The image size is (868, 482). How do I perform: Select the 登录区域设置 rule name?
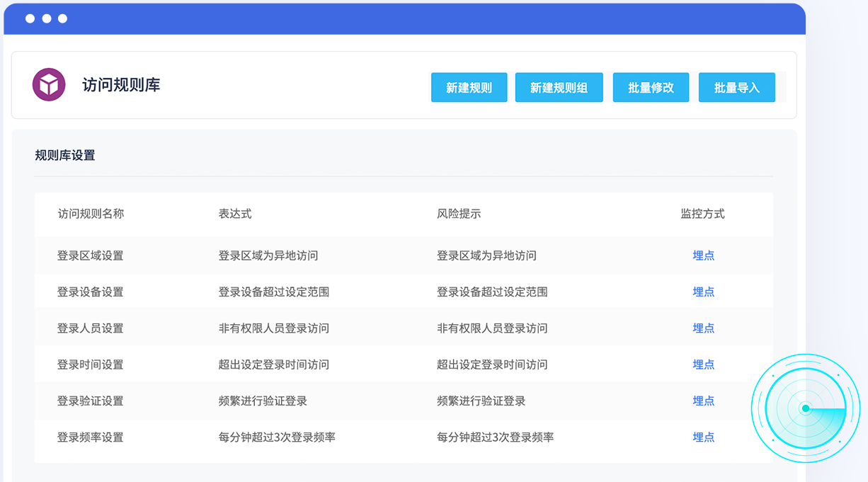[x=91, y=256]
